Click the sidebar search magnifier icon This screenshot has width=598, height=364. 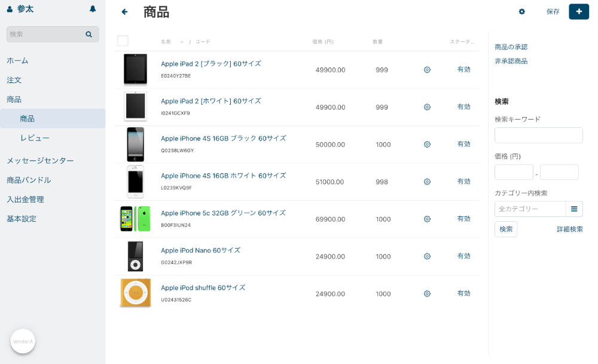(89, 34)
